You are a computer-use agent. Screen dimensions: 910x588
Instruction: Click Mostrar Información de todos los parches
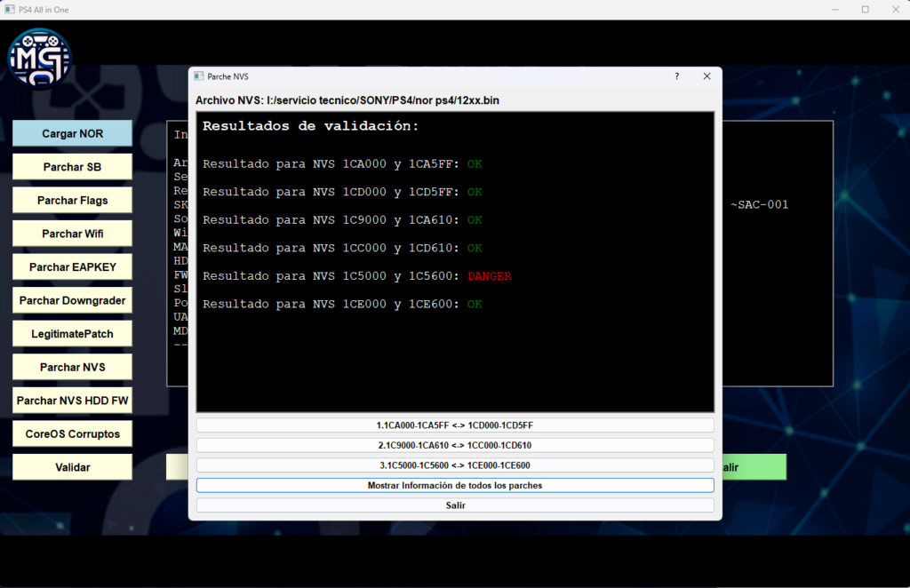(454, 486)
